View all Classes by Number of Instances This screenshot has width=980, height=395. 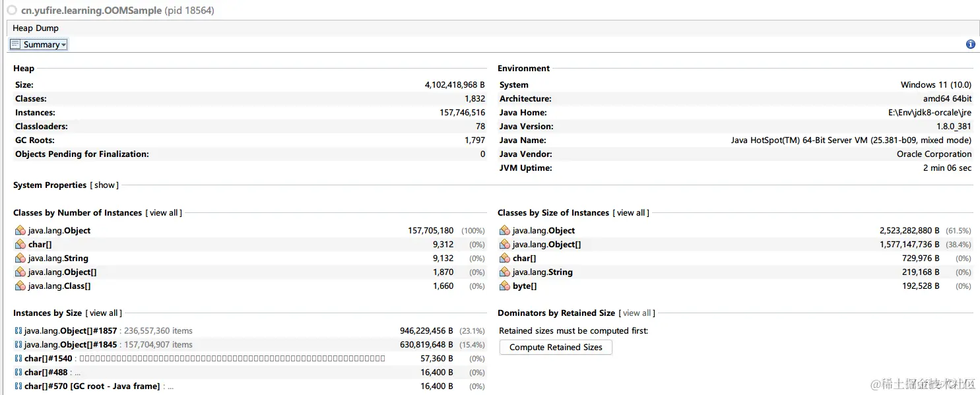pos(164,213)
